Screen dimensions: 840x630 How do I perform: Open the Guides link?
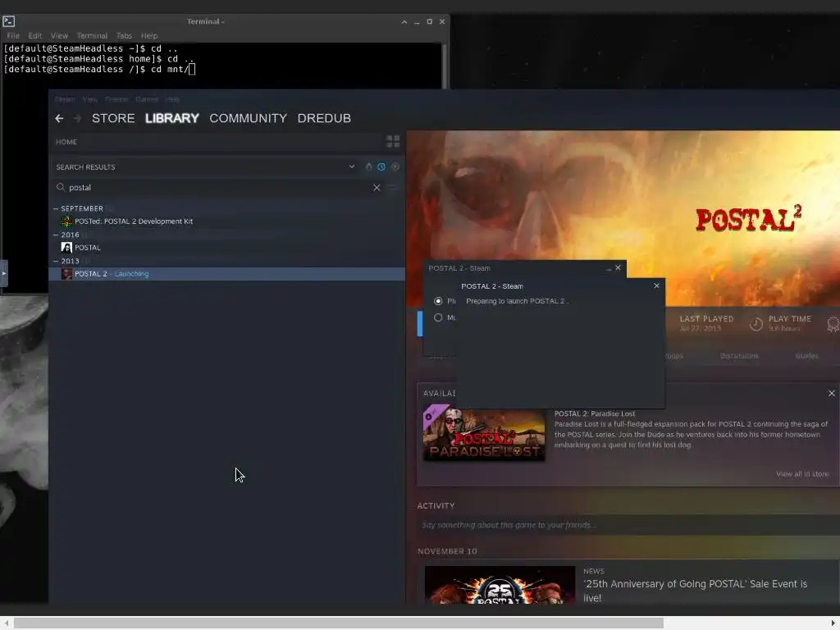(x=807, y=356)
